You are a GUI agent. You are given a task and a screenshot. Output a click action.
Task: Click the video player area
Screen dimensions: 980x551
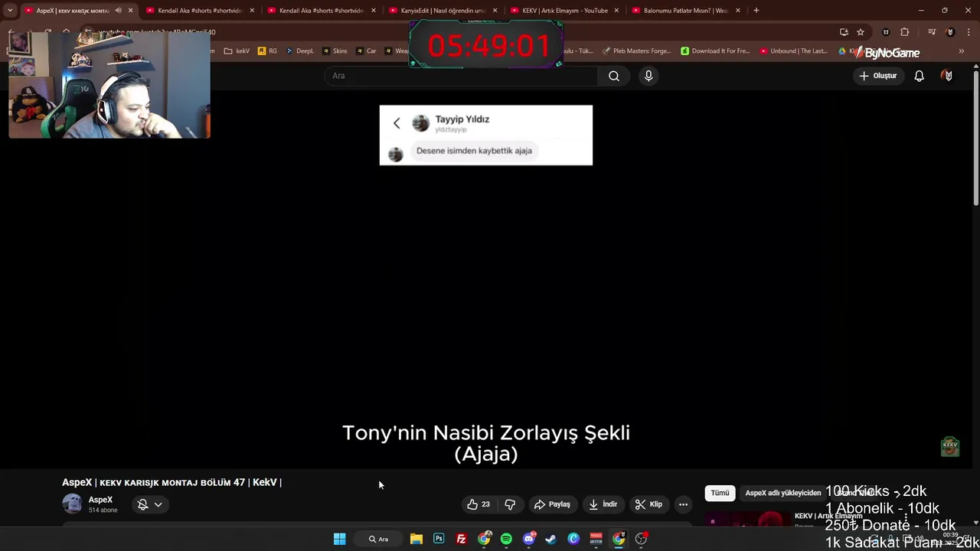coord(485,279)
